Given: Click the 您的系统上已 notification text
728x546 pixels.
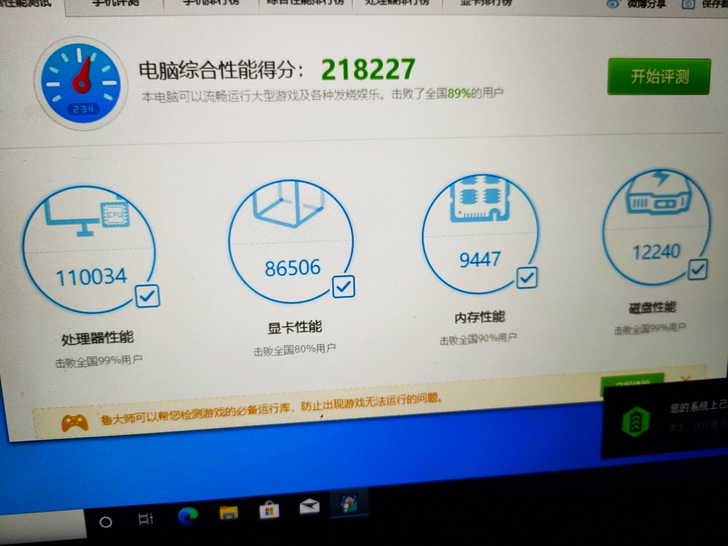Looking at the screenshot, I should (698, 406).
